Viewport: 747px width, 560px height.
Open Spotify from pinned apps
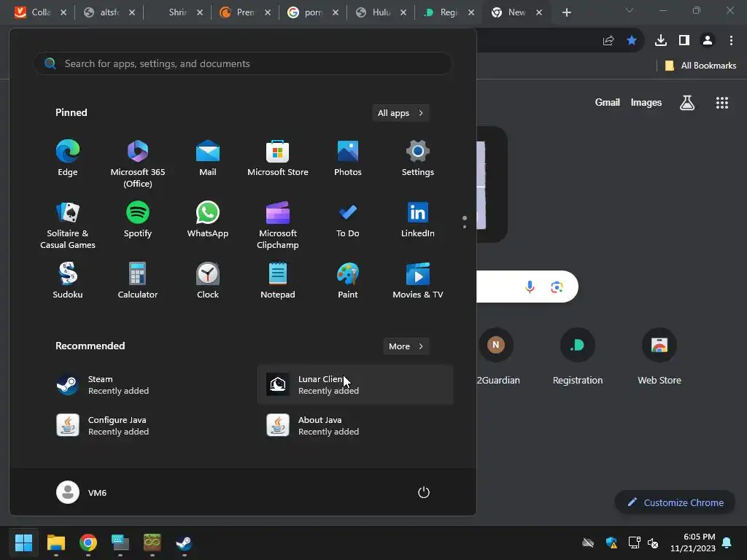pos(138,219)
